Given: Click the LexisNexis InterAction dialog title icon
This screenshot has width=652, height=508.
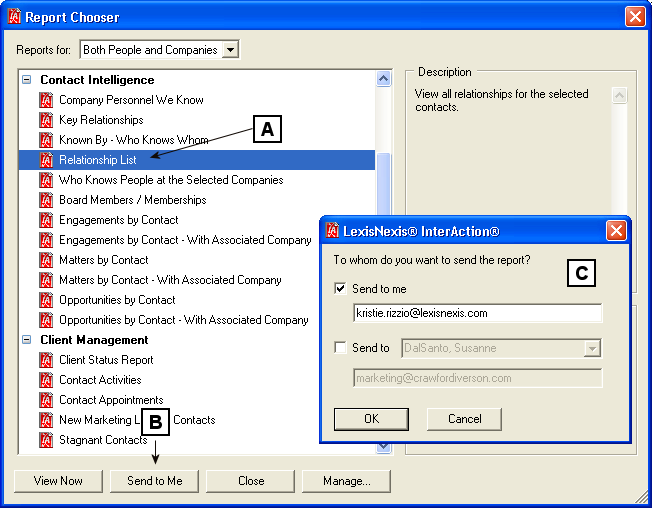Looking at the screenshot, I should coord(332,231).
